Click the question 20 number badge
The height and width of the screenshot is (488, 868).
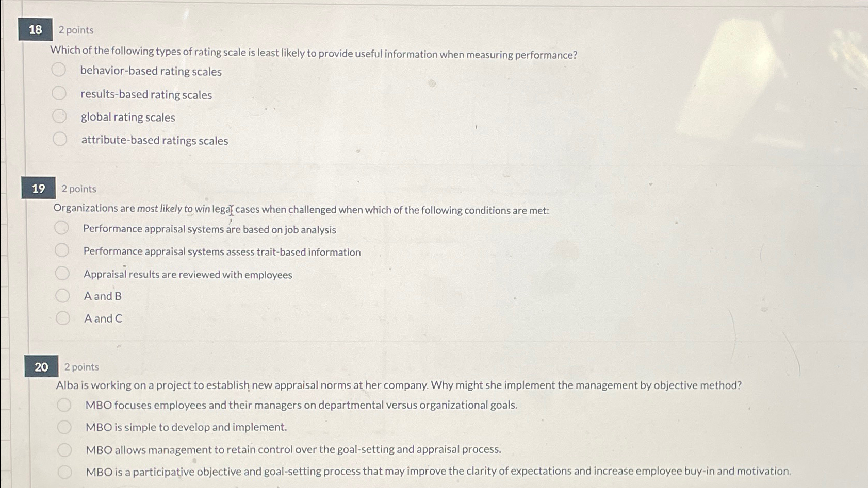click(42, 366)
